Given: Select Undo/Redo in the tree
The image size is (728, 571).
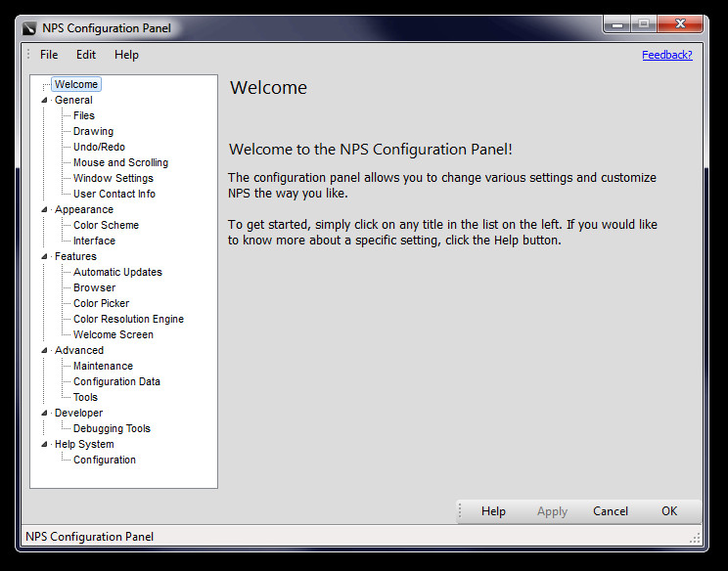Looking at the screenshot, I should 99,147.
